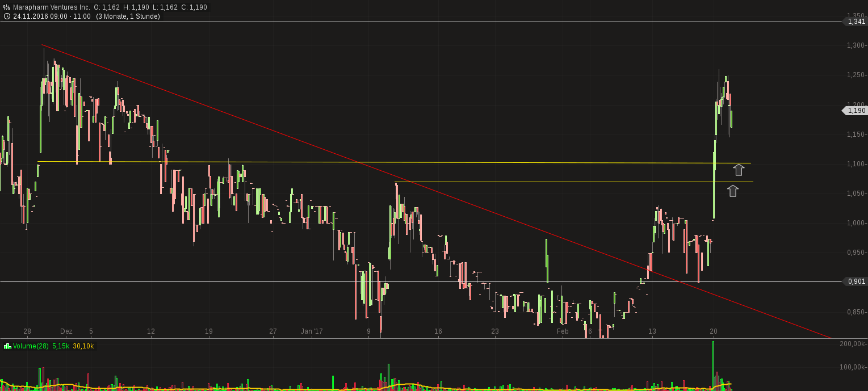This screenshot has height=391, width=868.
Task: Click the lower yellow horizontal support line
Action: pyautogui.click(x=511, y=182)
